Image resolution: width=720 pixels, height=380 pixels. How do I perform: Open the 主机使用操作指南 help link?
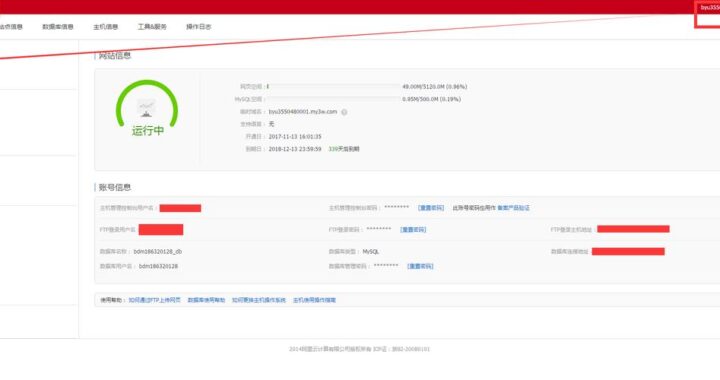click(315, 300)
